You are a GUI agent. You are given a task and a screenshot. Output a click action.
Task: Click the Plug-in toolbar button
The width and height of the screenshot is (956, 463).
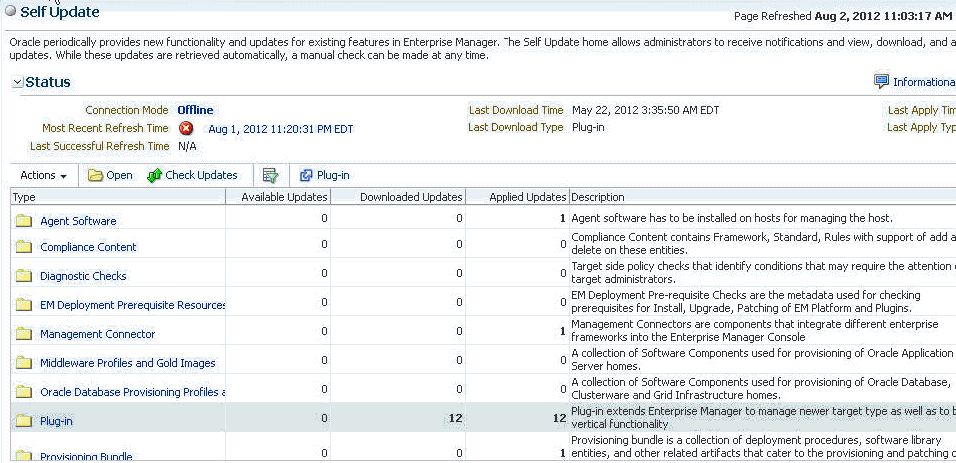[325, 175]
